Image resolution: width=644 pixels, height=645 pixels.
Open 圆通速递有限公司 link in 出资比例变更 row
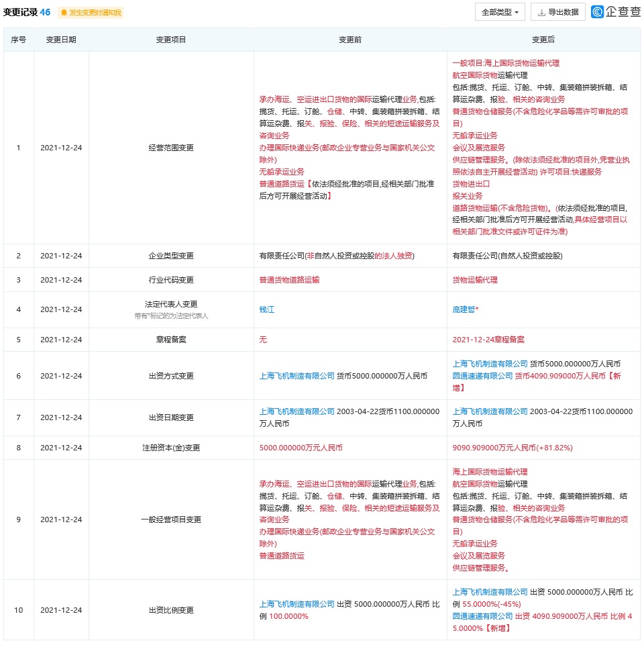pyautogui.click(x=483, y=616)
